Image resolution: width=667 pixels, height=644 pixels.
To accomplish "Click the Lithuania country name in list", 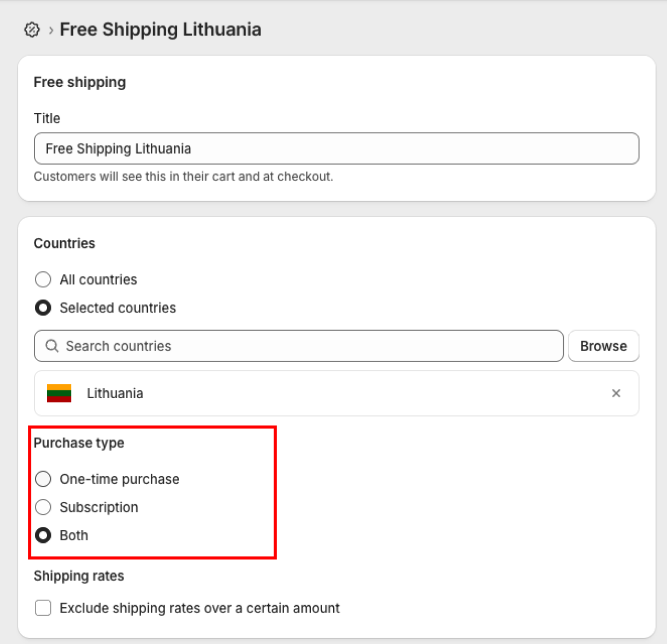I will 115,394.
